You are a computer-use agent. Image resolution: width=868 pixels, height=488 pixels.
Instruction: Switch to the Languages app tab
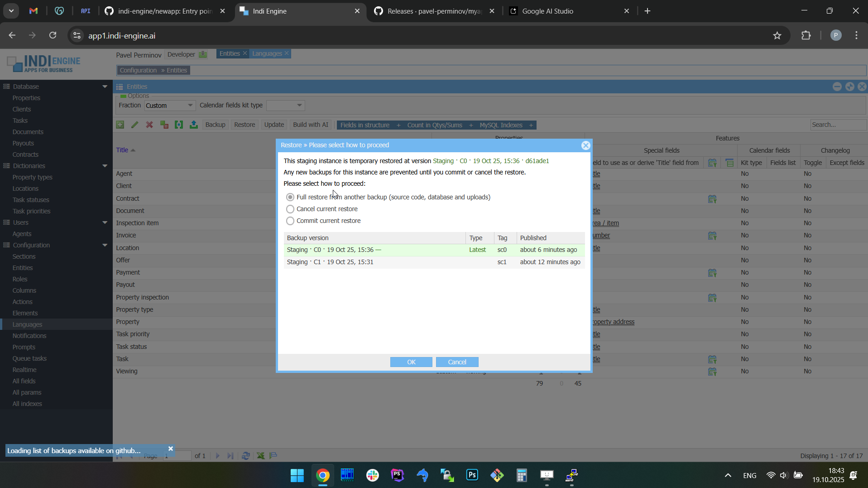click(267, 54)
